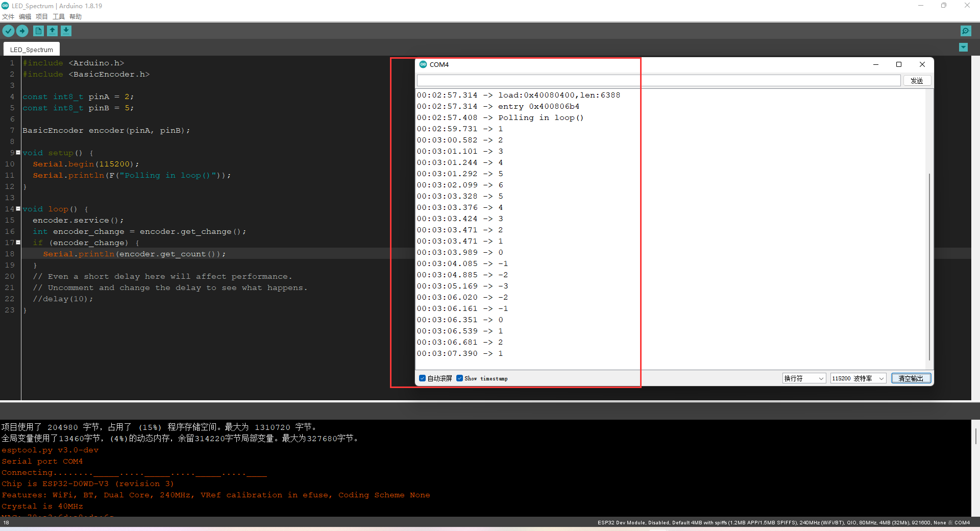The height and width of the screenshot is (531, 980).
Task: Click '#include <BasicEncoder.h>' line
Action: (86, 75)
